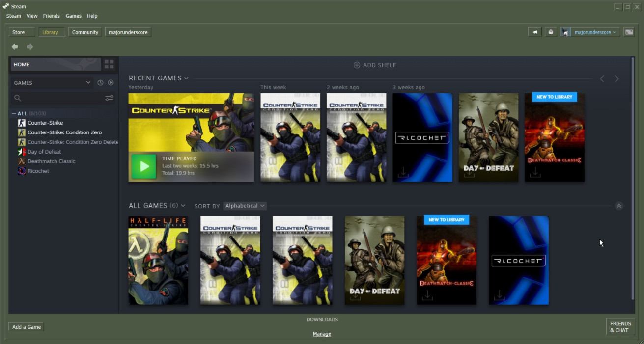Open Day of Defeat tile in All Games
Screen dimensions: 644x344
374,260
